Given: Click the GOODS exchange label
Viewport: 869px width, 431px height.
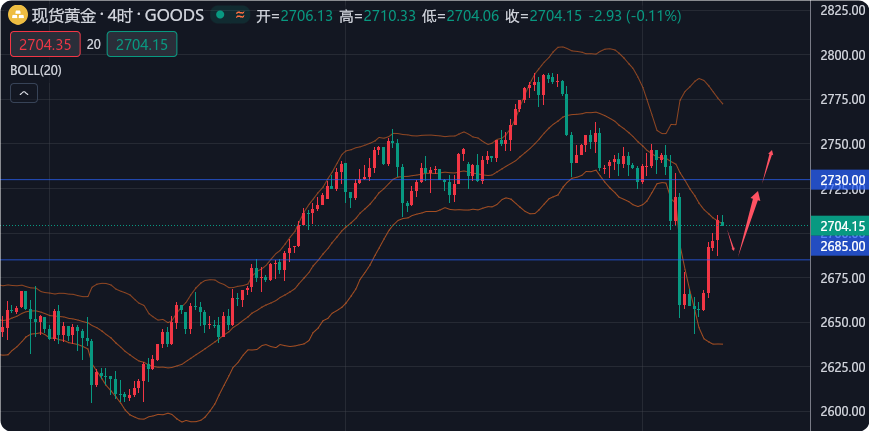Looking at the screenshot, I should pos(174,16).
